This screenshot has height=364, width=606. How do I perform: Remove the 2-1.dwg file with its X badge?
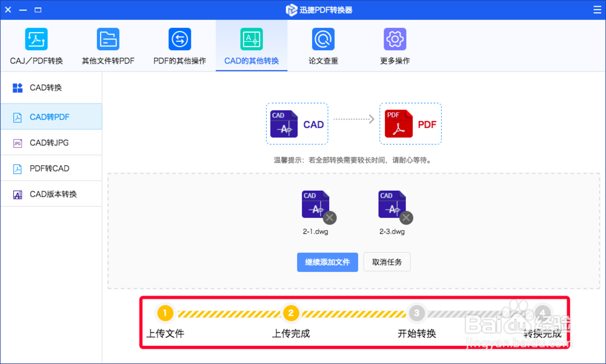330,217
